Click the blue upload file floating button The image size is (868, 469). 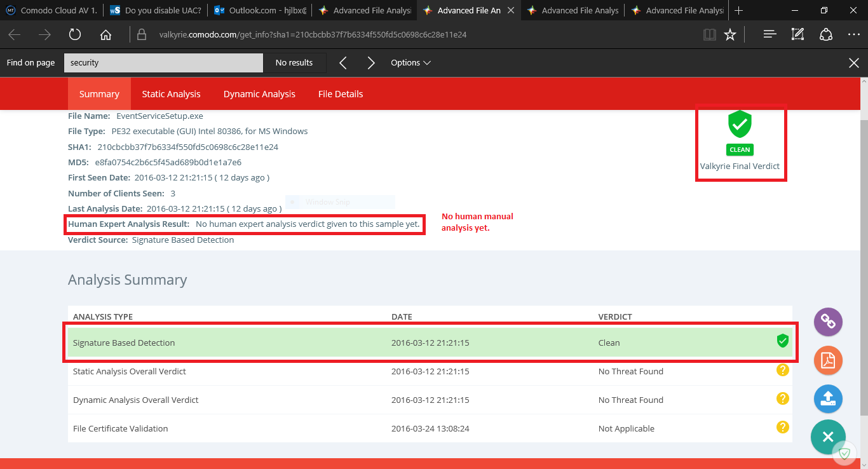click(x=828, y=398)
